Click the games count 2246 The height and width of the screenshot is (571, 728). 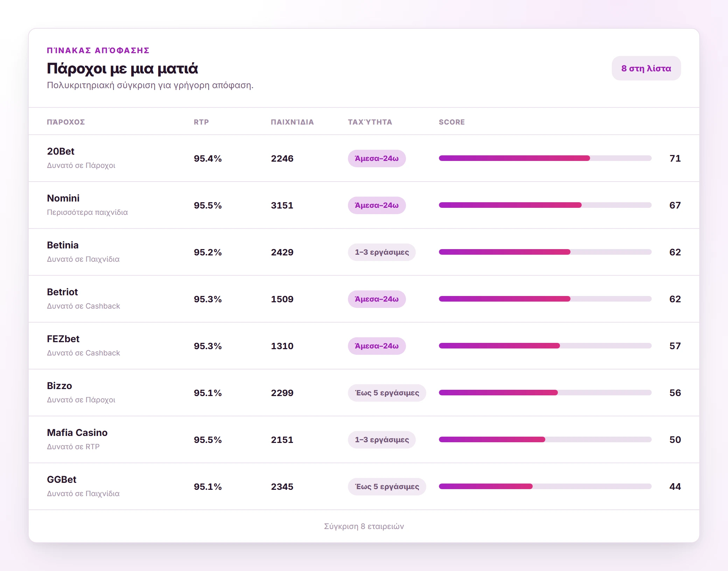coord(282,158)
